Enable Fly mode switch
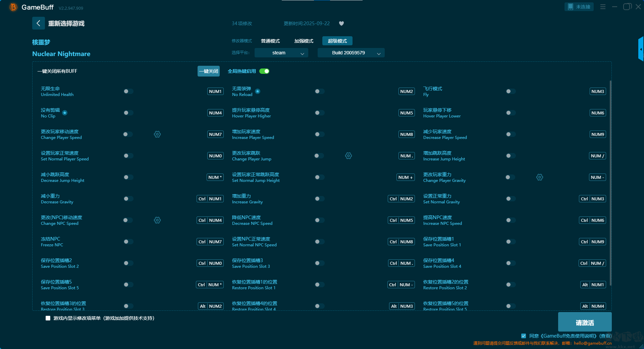Screen dimensions: 644x349 coord(511,91)
